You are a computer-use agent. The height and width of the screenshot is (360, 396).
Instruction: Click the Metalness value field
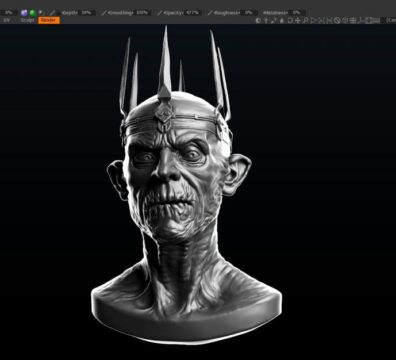point(297,13)
